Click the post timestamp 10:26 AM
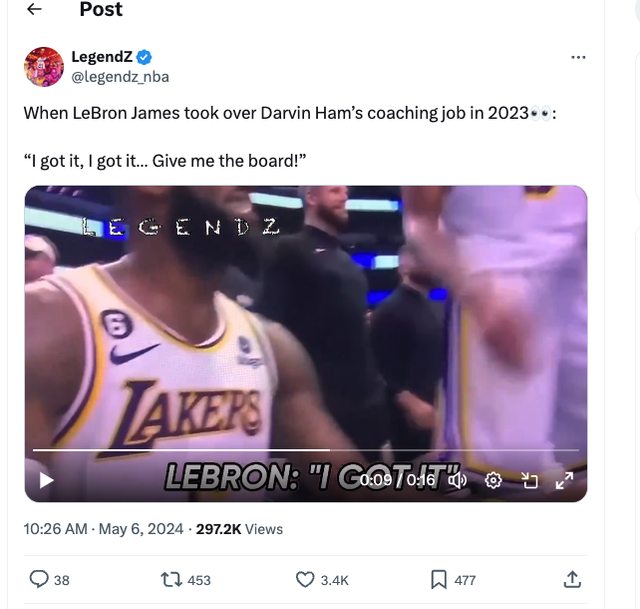Screen dimensions: 640x609 pos(55,529)
